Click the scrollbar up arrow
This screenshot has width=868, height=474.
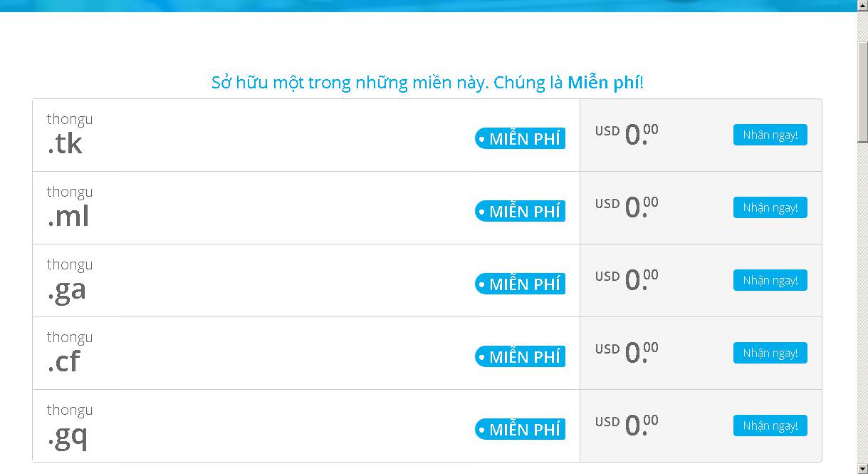click(x=862, y=6)
